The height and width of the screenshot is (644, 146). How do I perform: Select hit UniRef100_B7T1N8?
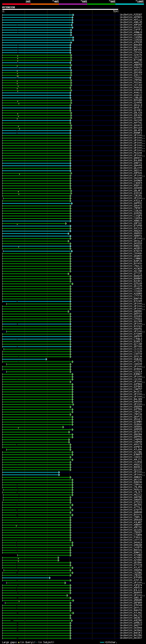point(131,60)
